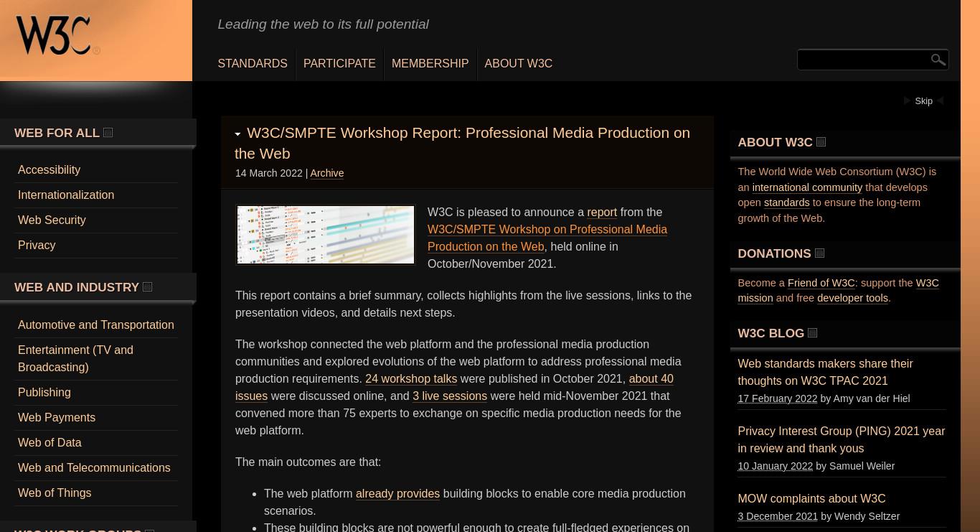Viewport: 980px width, 532px height.
Task: Open the Standards menu
Action: point(253,63)
